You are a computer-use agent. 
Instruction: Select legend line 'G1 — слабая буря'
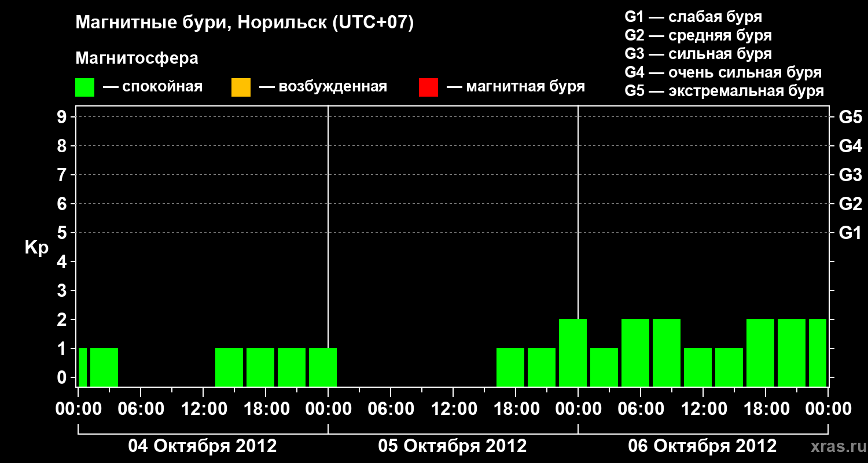pos(693,17)
